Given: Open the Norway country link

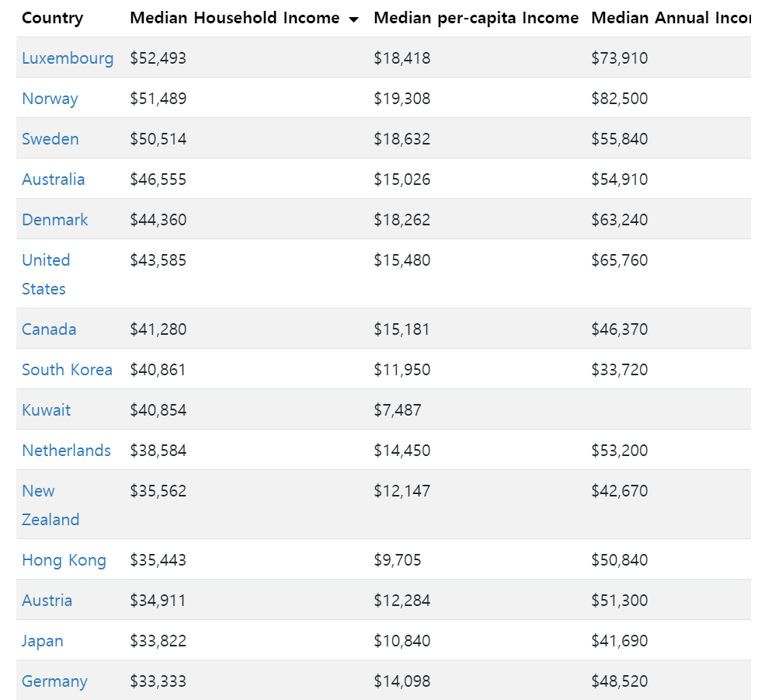Looking at the screenshot, I should click(x=50, y=99).
